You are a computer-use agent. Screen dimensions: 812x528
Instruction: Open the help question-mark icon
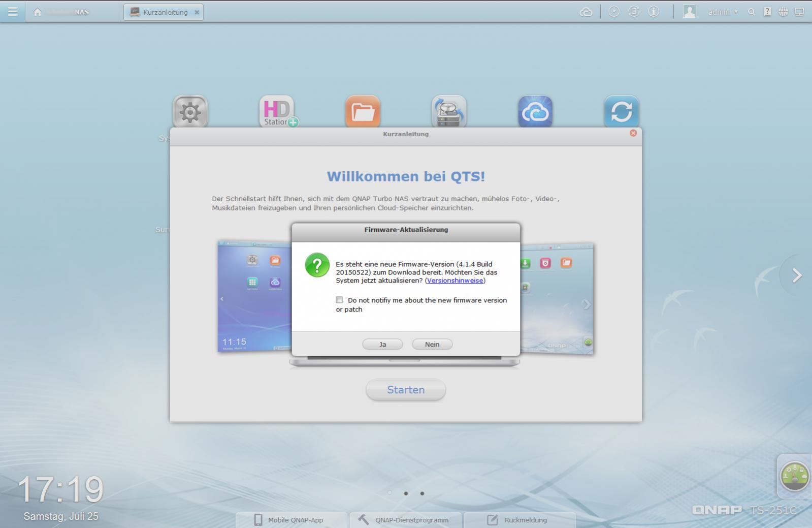point(767,12)
